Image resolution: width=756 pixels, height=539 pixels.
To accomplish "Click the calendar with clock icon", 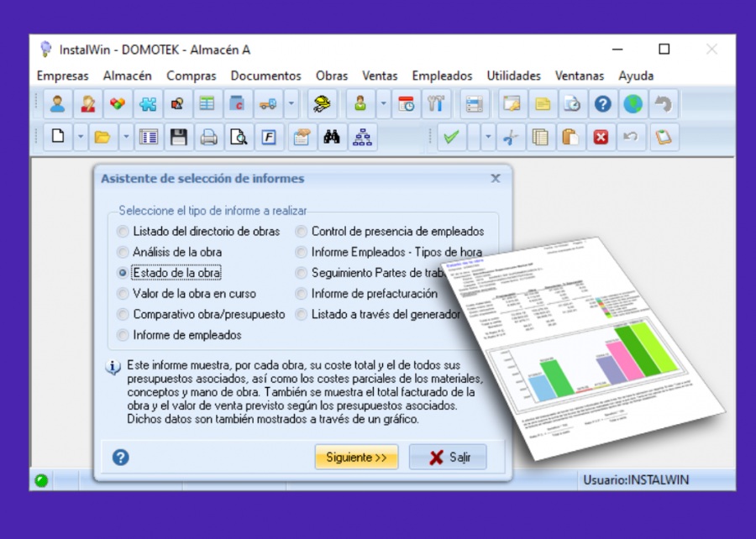I will 406,103.
